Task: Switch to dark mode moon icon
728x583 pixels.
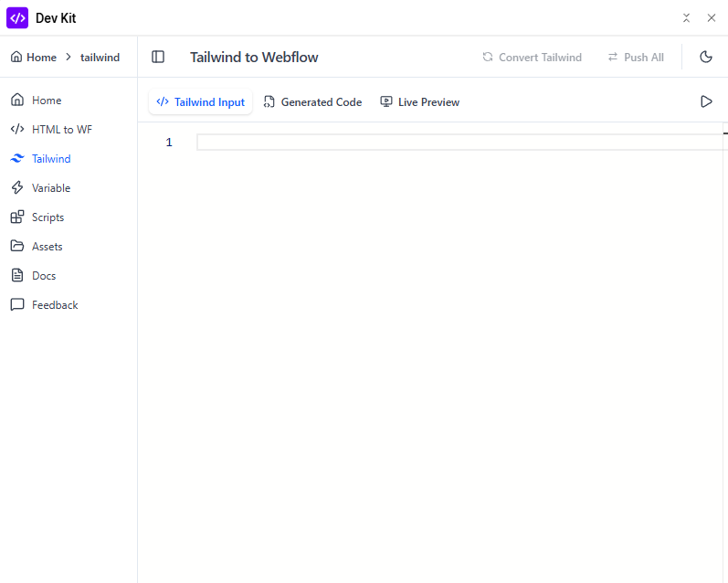Action: coord(706,57)
